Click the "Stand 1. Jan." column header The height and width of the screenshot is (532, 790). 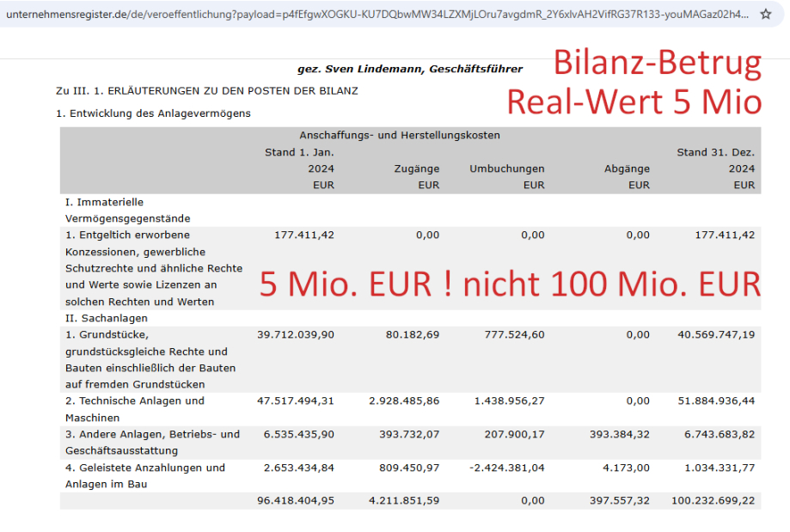tap(299, 152)
